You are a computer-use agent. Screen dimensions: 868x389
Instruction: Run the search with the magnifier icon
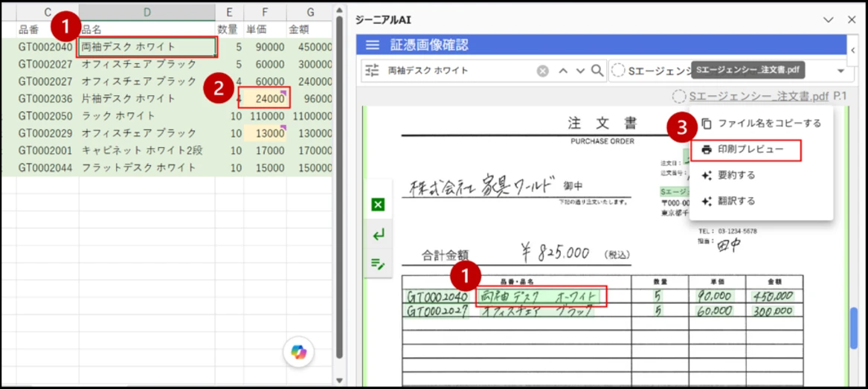597,70
